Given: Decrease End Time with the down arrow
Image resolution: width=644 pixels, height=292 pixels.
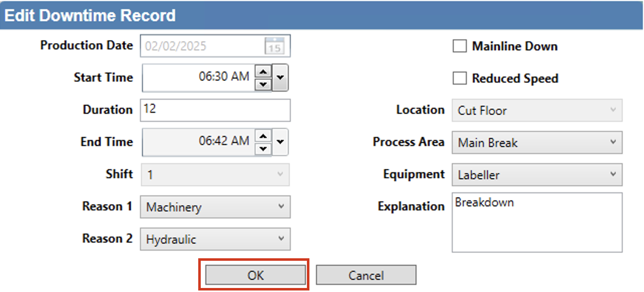Looking at the screenshot, I should point(263,149).
